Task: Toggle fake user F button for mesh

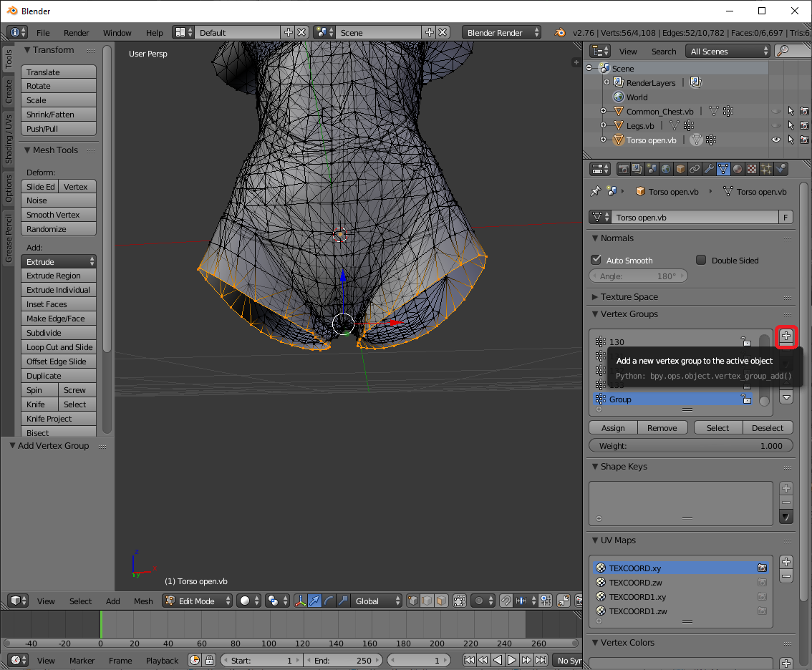Action: [x=786, y=217]
